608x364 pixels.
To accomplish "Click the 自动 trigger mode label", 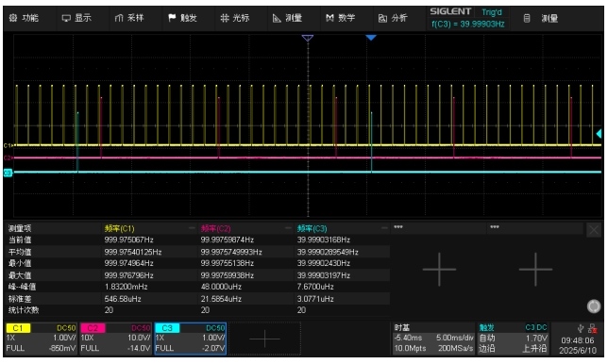I will click(486, 338).
